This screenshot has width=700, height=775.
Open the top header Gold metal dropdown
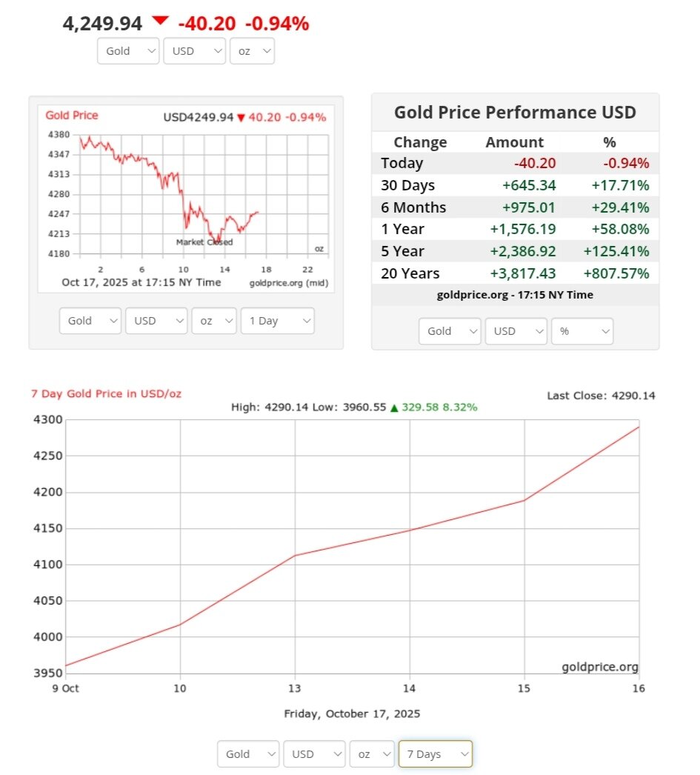[x=128, y=51]
